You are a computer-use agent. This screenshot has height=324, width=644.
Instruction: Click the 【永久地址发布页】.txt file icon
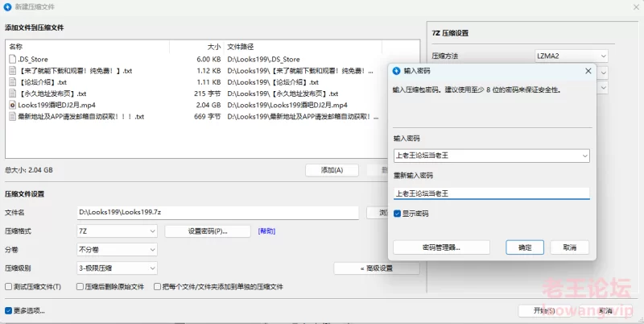12,93
